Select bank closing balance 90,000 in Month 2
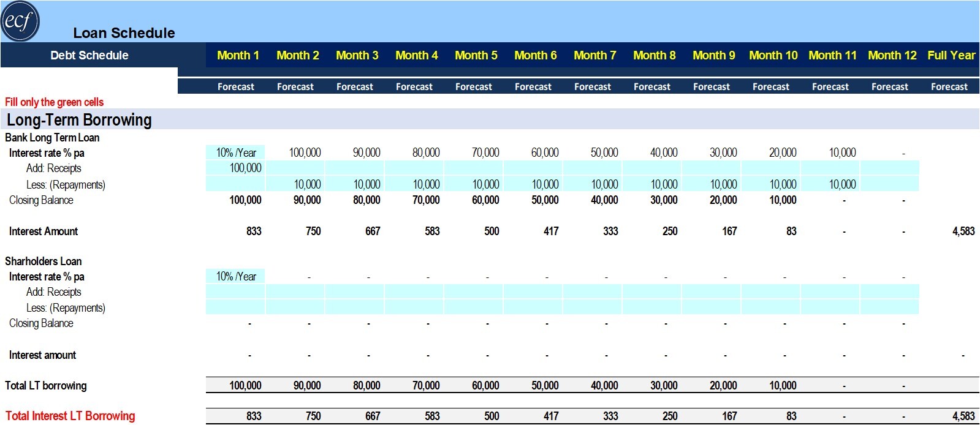 pyautogui.click(x=307, y=200)
